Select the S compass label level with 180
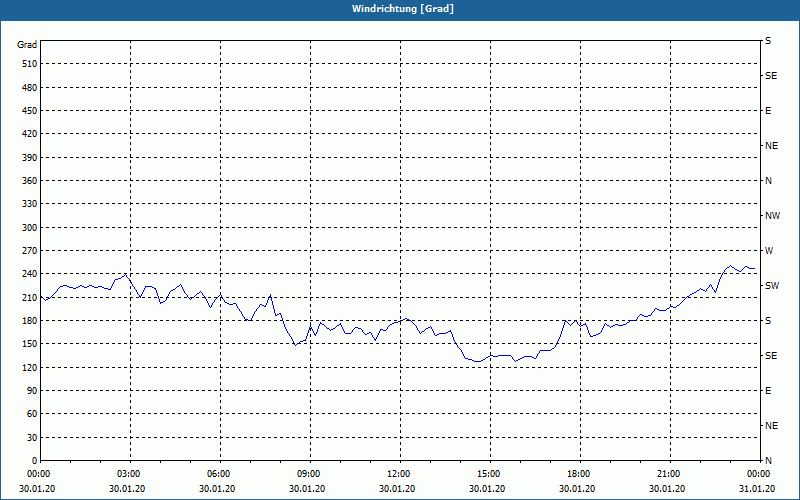Screen dimensions: 800x500 [x=768, y=321]
